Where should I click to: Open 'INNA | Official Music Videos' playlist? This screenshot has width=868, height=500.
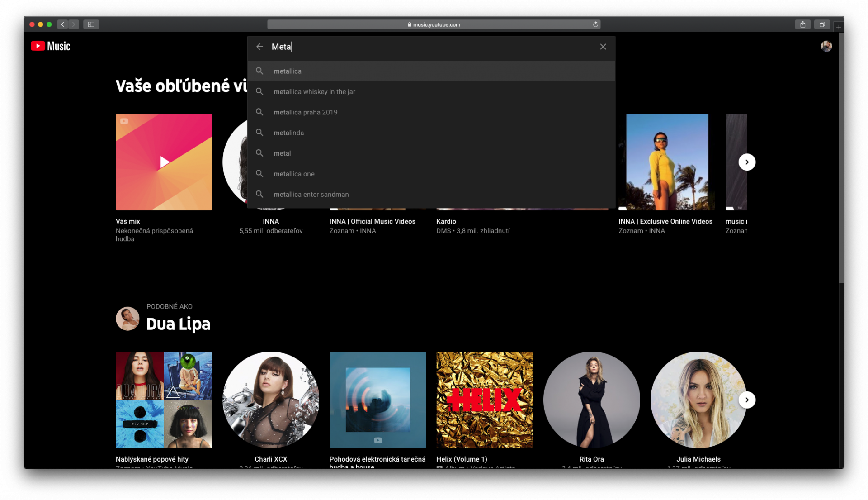pos(373,221)
